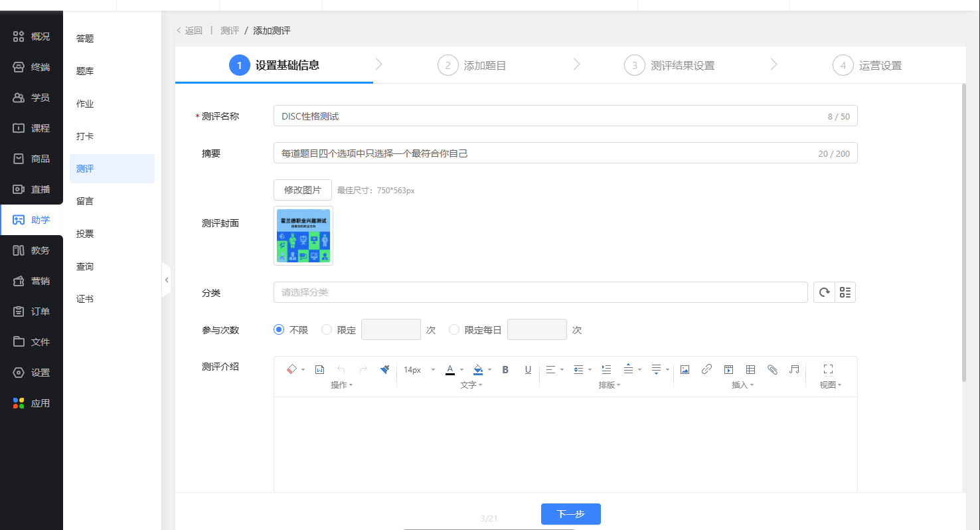The height and width of the screenshot is (530, 980).
Task: Insert a table using the table icon
Action: [x=750, y=369]
